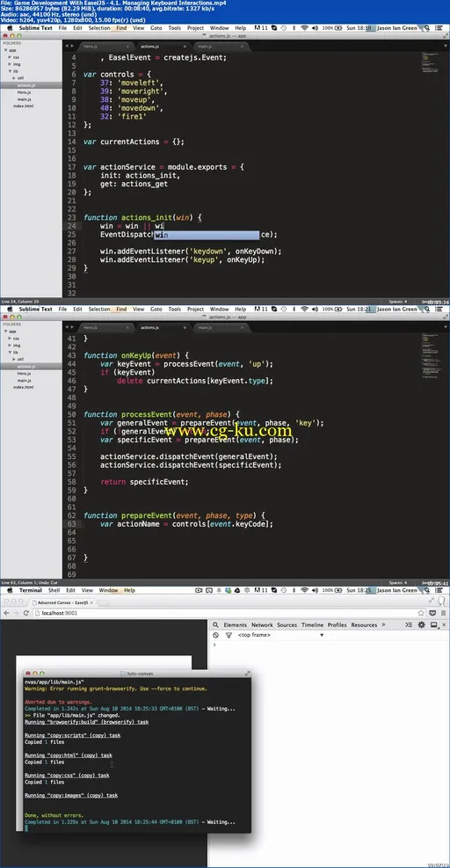Expand the img folder in the actions_init Sublime sidebar
The height and width of the screenshot is (868, 450).
(x=10, y=64)
